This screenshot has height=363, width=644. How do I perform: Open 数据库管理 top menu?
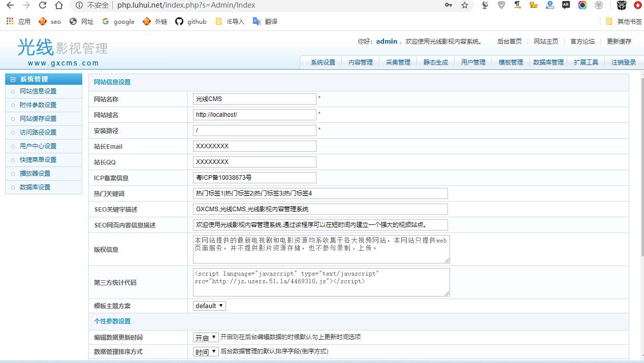[549, 62]
